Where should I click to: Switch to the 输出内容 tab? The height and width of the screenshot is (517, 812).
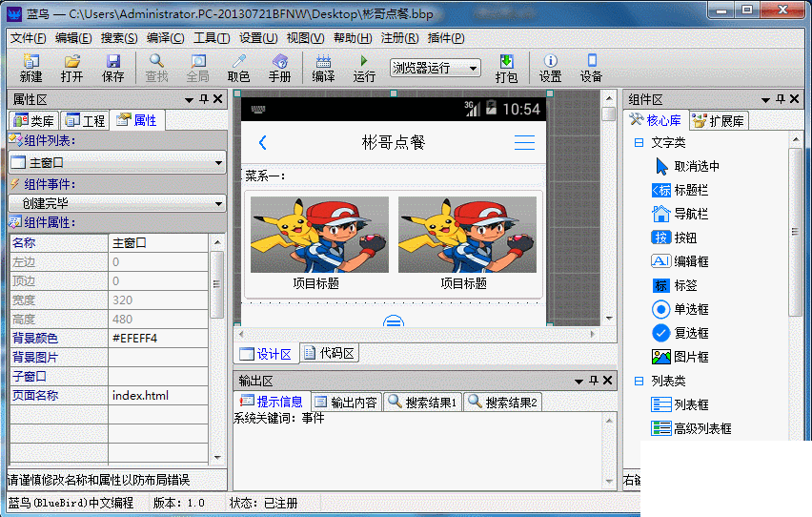point(347,403)
